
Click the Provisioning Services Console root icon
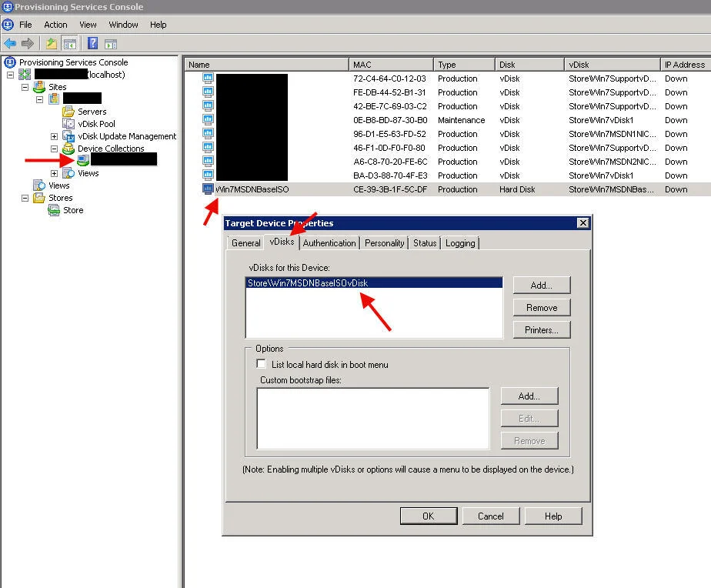[10, 62]
